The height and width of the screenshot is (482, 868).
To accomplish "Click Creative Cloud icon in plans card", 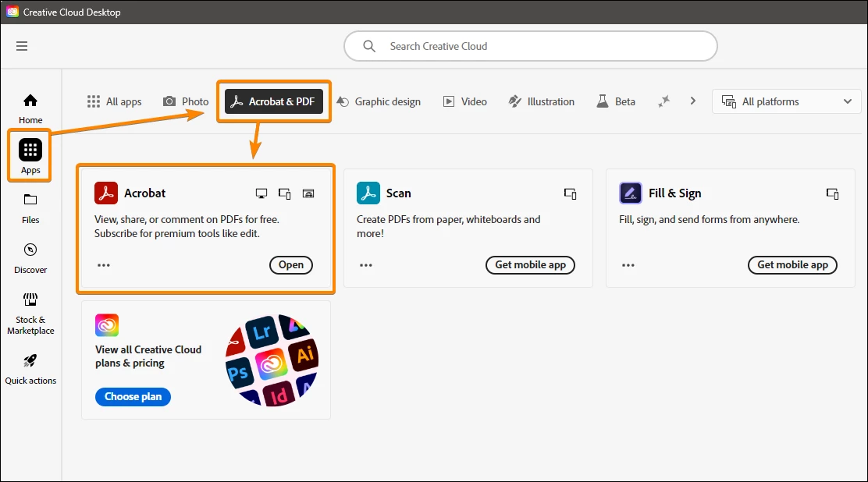I will 107,325.
